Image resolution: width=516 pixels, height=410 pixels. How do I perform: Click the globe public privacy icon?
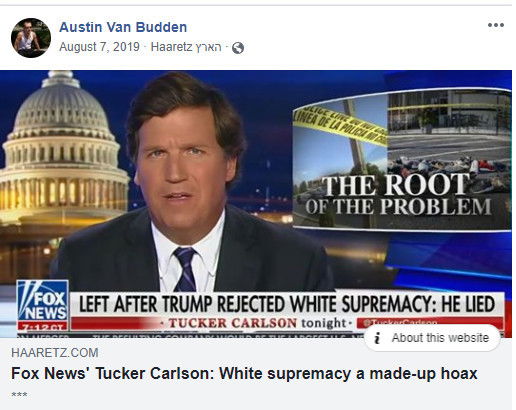238,48
